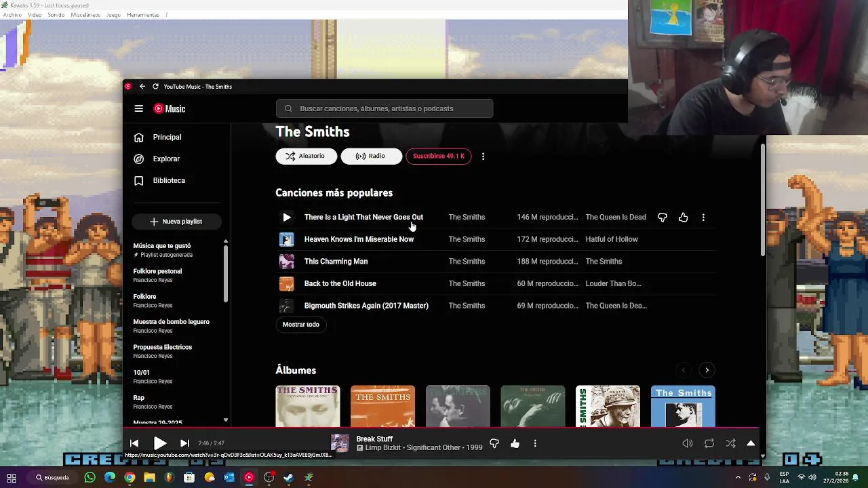Click the YouTube Music logo
Viewport: 868px width, 488px height.
[170, 108]
